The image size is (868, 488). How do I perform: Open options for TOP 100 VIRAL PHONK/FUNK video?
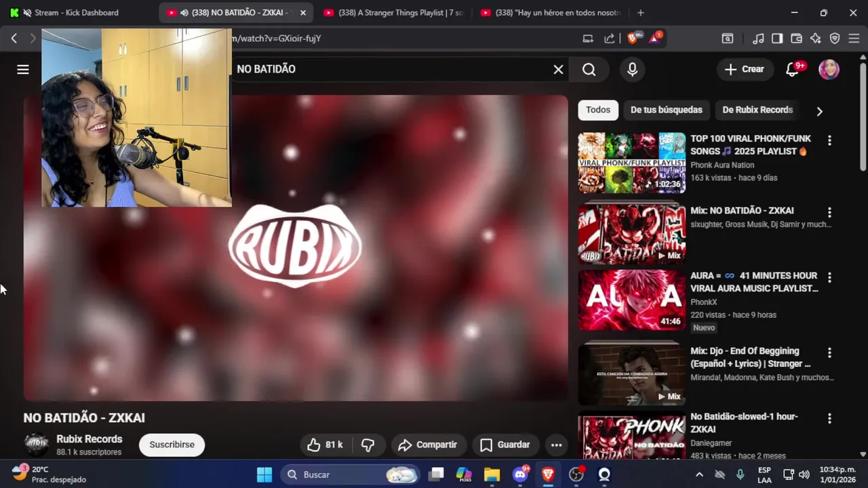click(829, 140)
